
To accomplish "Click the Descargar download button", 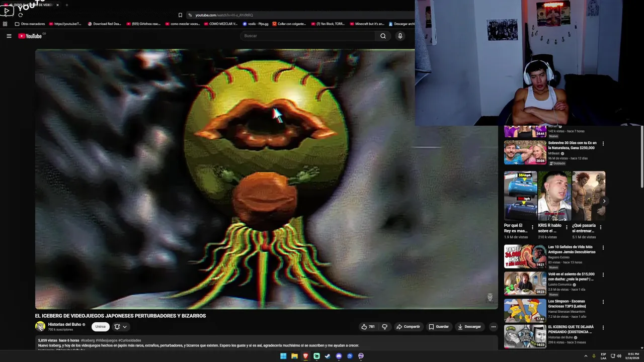I will [x=469, y=327].
